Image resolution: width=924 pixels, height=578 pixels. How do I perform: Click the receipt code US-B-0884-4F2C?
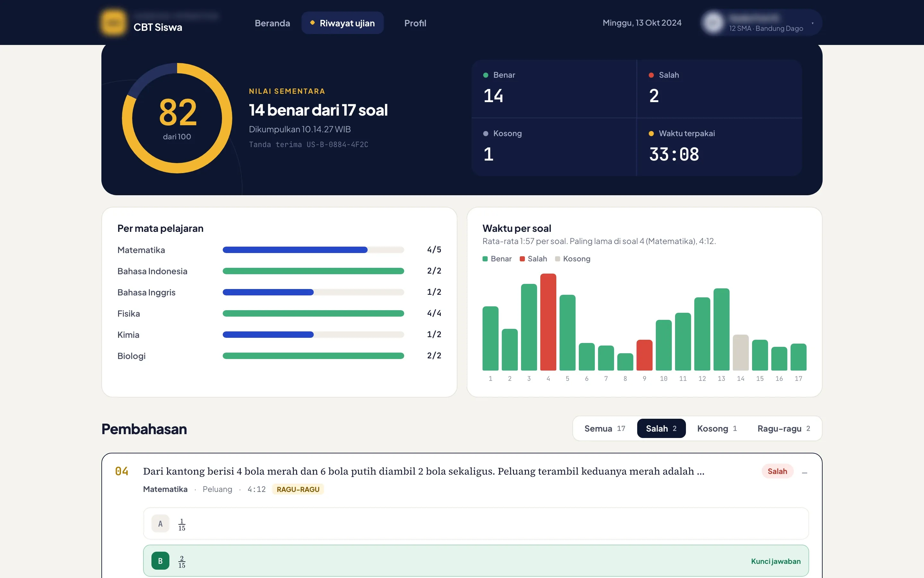(x=337, y=144)
